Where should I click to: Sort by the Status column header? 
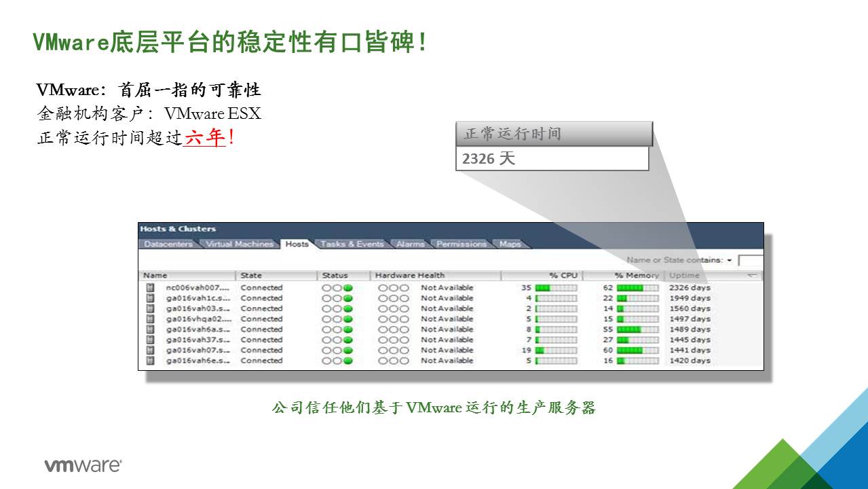pyautogui.click(x=343, y=276)
